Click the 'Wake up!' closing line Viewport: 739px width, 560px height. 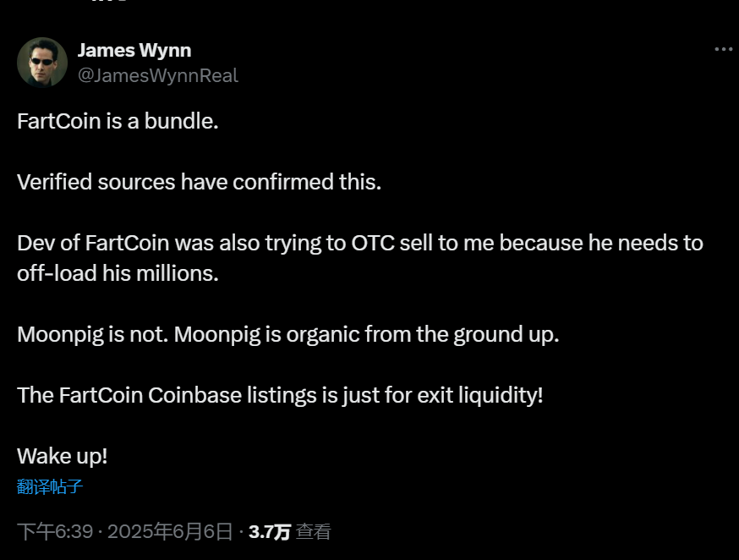[x=63, y=456]
